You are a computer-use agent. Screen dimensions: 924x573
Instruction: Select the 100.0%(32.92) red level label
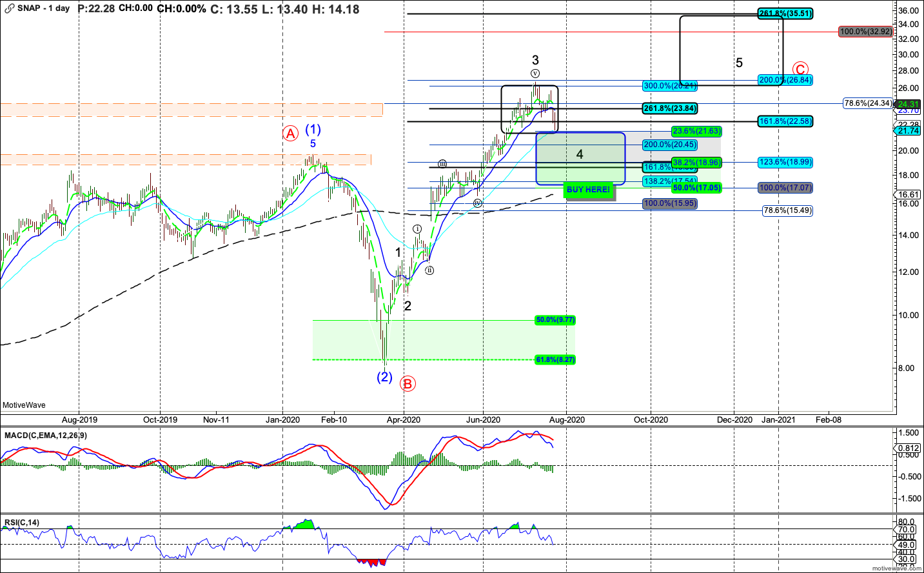tap(866, 32)
